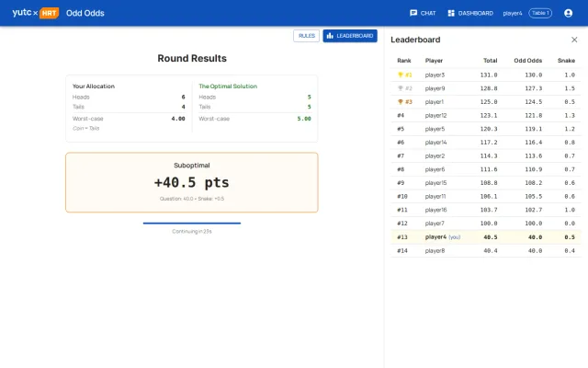This screenshot has height=368, width=588.
Task: Click The Optimal Solution heading
Action: pos(228,86)
